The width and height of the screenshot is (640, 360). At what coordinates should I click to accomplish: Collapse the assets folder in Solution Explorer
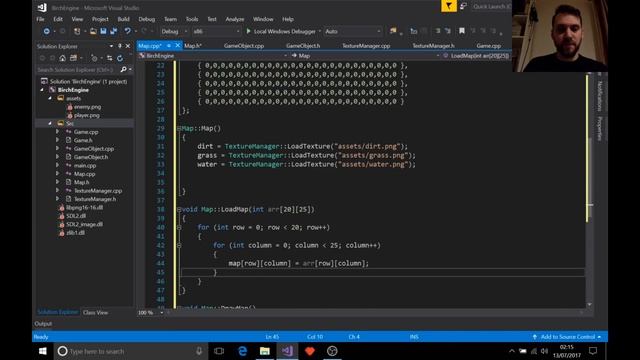point(50,98)
